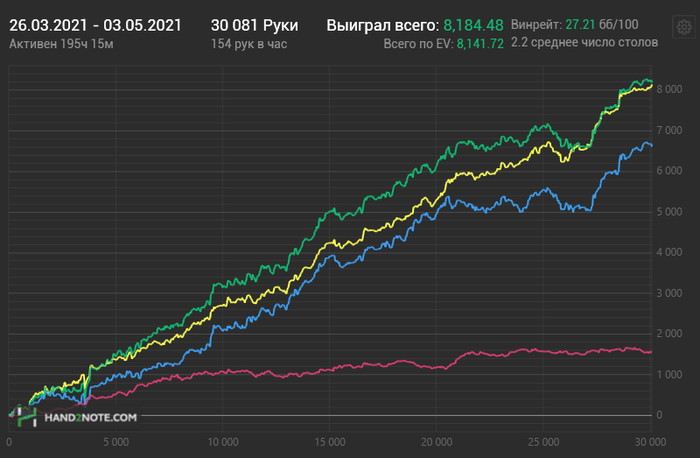Click the 'Выиграл всего:' label
The height and width of the screenshot is (458, 700).
[x=383, y=25]
